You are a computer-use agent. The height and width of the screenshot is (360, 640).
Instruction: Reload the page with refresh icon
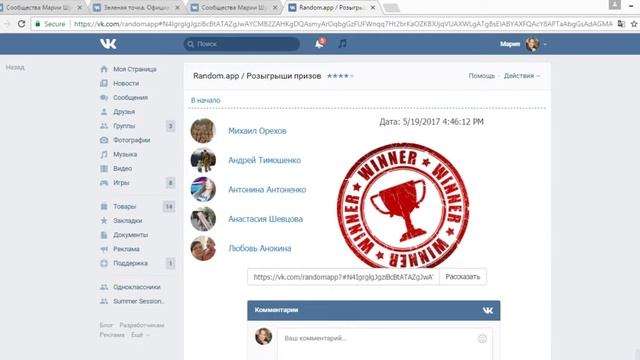click(x=21, y=24)
